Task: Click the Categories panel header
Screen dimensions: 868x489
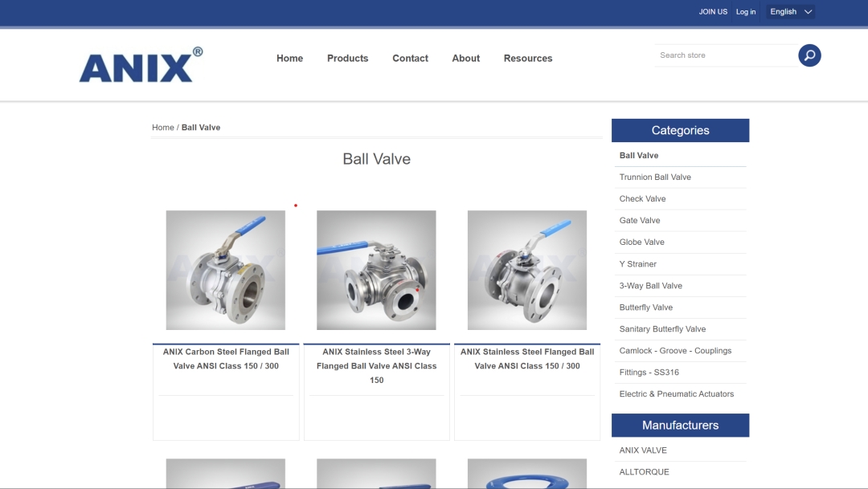Action: [681, 131]
